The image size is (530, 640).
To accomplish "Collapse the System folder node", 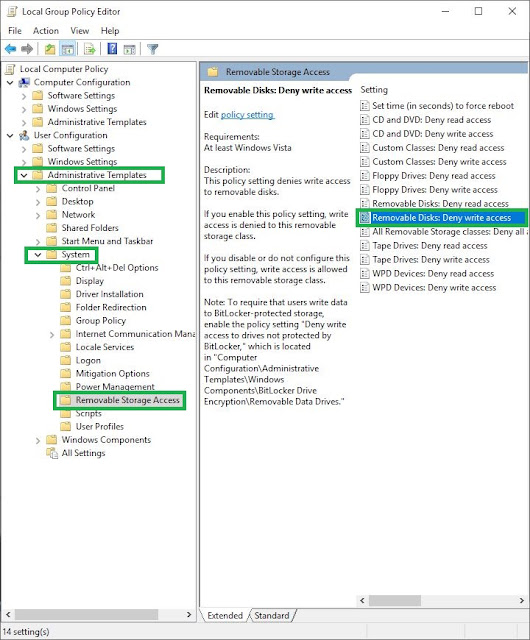I will coord(38,255).
